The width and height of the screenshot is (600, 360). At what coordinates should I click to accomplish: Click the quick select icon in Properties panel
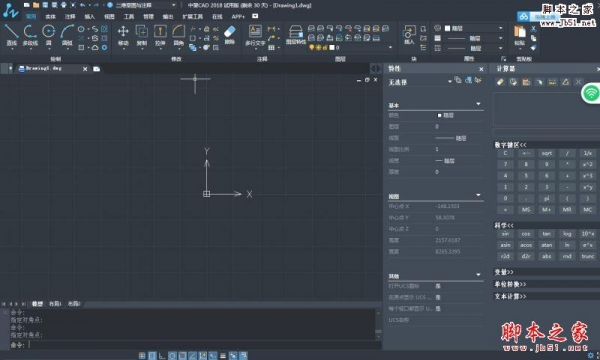pos(478,80)
